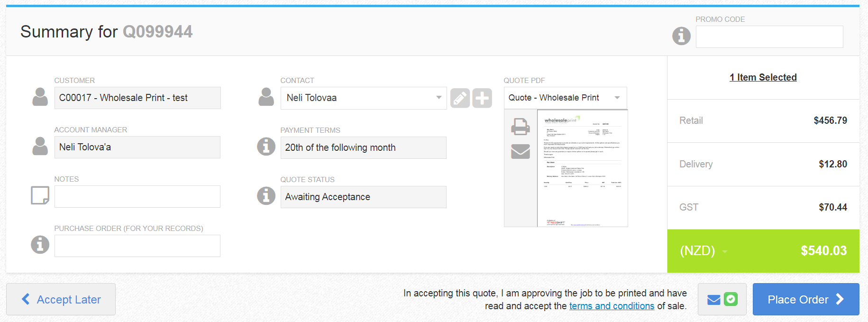Click the 1 Item Selected link
Screen dimensions: 868x322
coord(763,77)
